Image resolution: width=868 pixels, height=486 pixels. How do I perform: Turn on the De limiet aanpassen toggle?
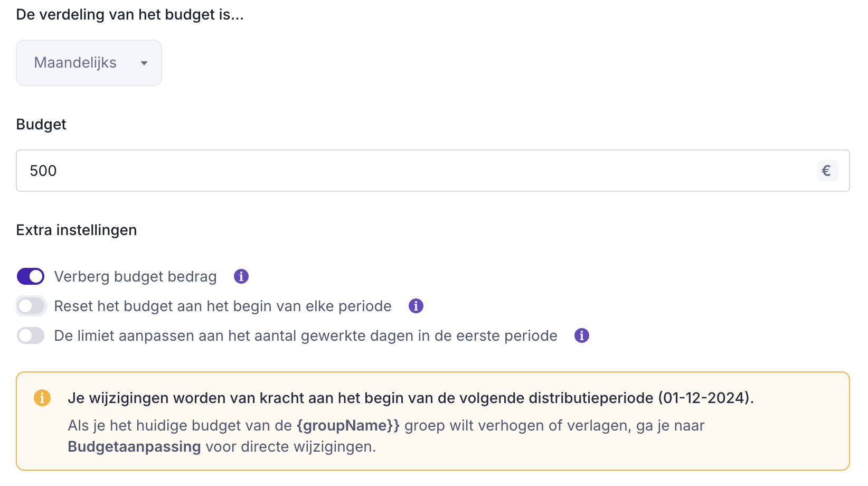coord(31,335)
